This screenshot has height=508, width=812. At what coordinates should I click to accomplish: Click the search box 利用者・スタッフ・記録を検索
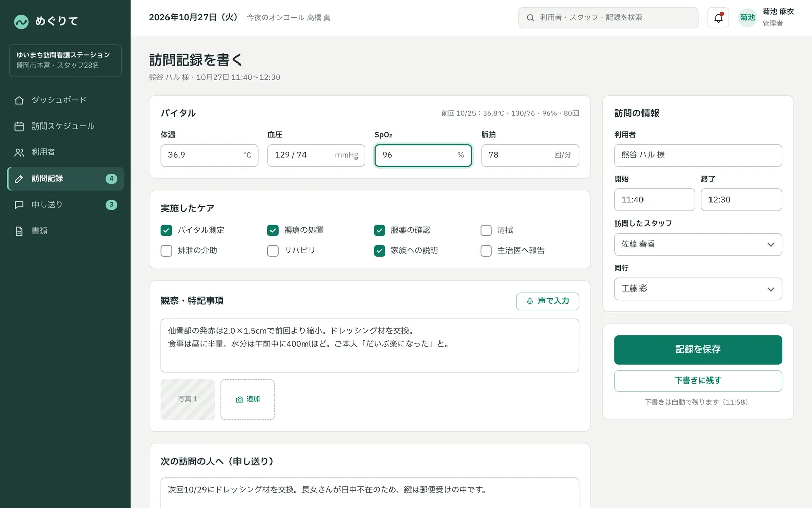pyautogui.click(x=608, y=18)
